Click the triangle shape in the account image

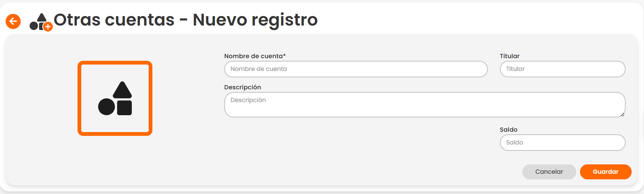[x=122, y=90]
